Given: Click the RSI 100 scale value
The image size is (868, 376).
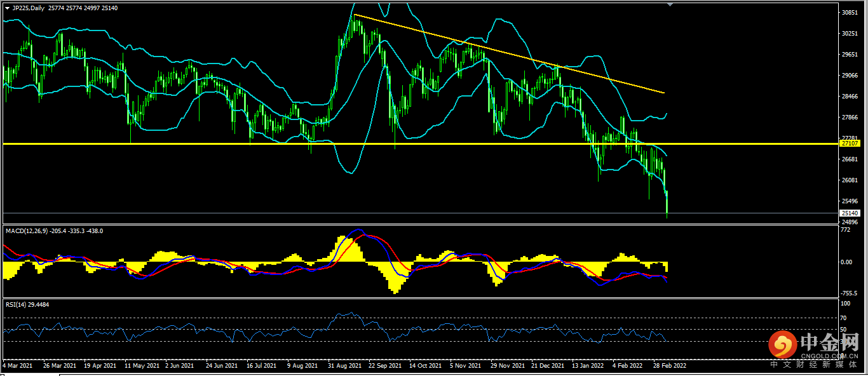Looking at the screenshot, I should [x=846, y=305].
